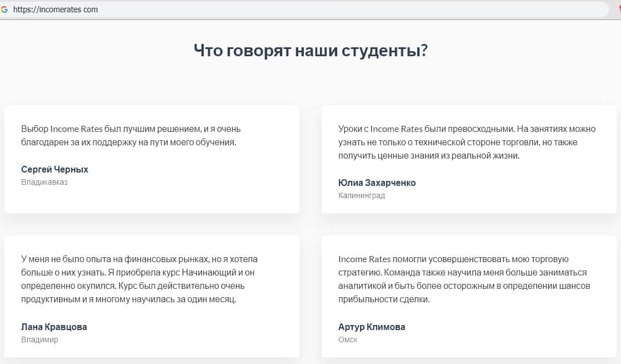
Task: Click the city label Омск
Action: pyautogui.click(x=347, y=340)
